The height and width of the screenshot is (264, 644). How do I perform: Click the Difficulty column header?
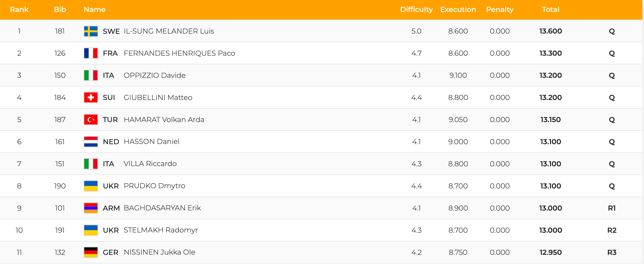click(416, 10)
